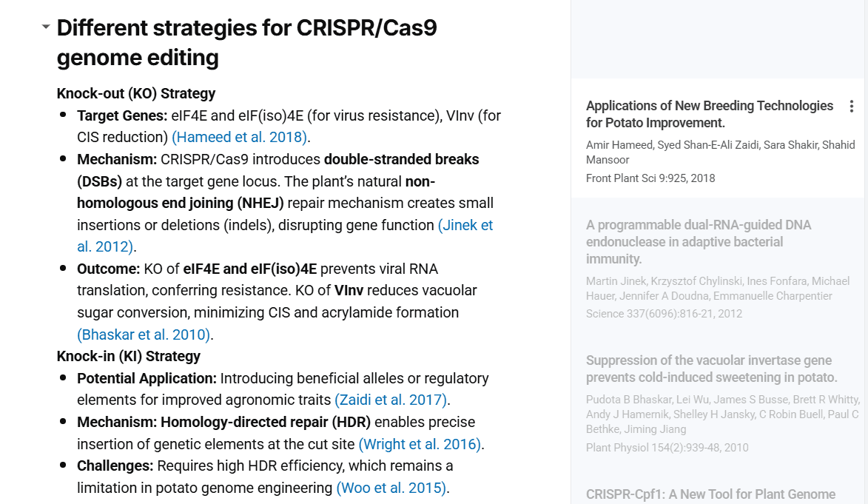The width and height of the screenshot is (868, 504).
Task: Click the Martin Jinek authors line
Action: pyautogui.click(x=717, y=288)
